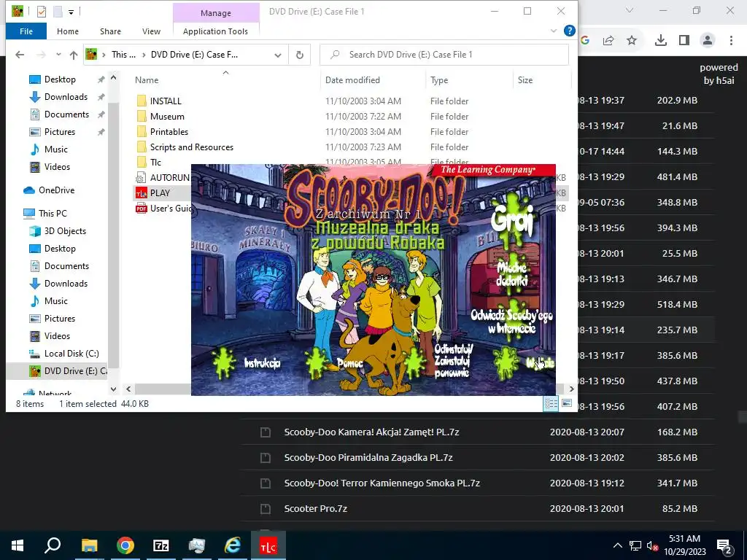Click Odwiedź Scooby'ego w Internecie link
747x560 pixels.
coord(511,322)
